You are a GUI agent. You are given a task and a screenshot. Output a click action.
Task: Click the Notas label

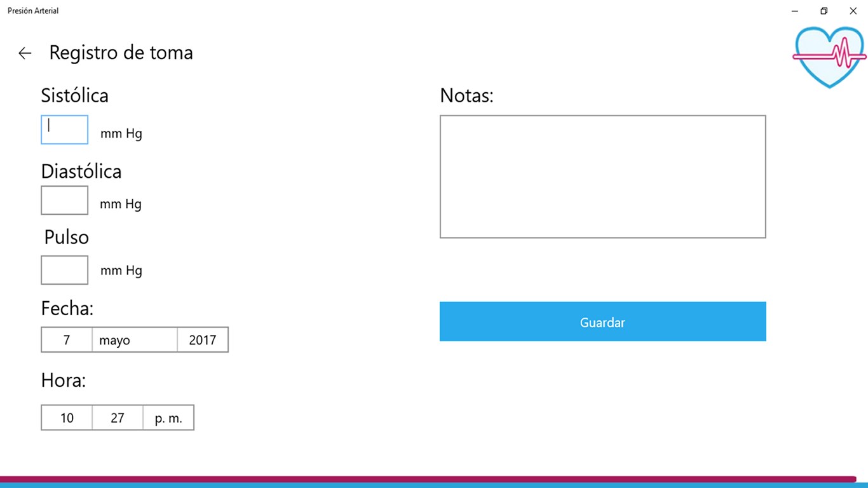coord(466,96)
